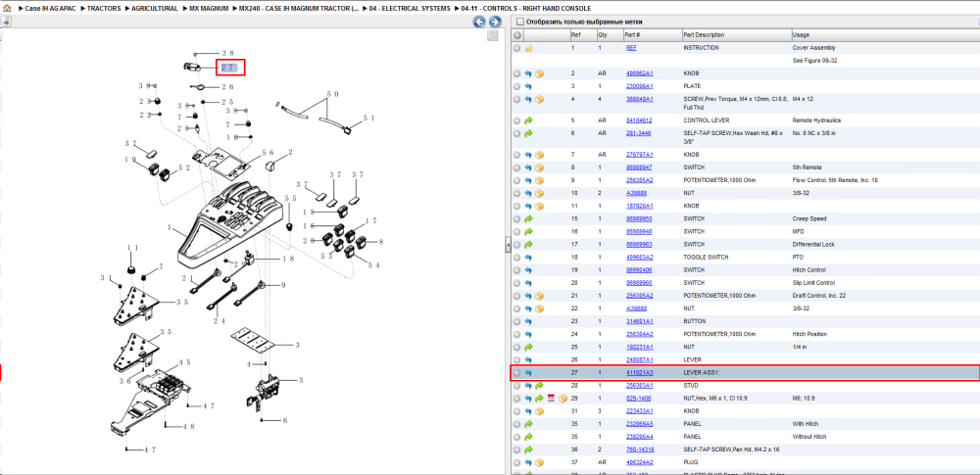Screen dimensions: 980x475
Task: Click the blue arrow on BUTTON ref 23 row
Action: pyautogui.click(x=528, y=321)
